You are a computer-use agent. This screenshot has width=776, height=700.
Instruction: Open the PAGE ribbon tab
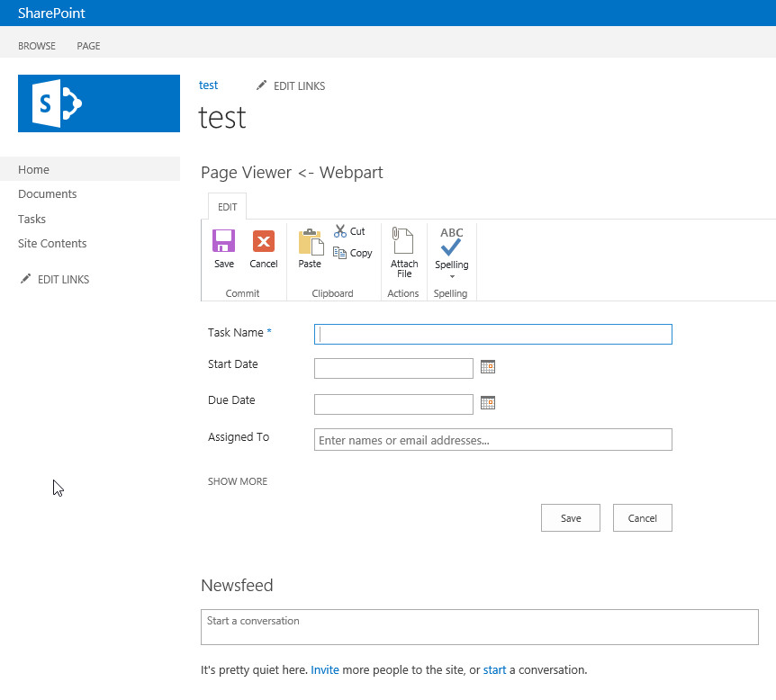coord(88,46)
